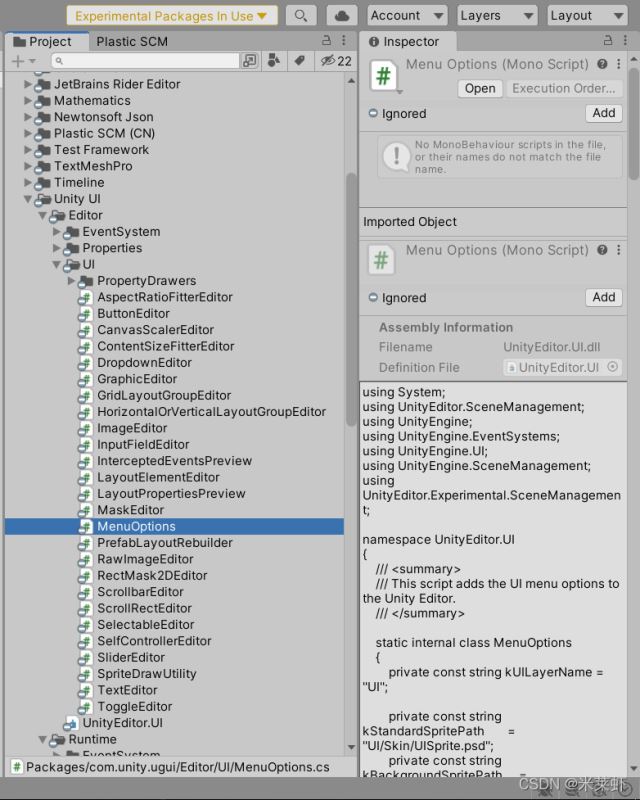This screenshot has height=800, width=640.
Task: Click the Info icon on Inspector tab
Action: pyautogui.click(x=374, y=41)
